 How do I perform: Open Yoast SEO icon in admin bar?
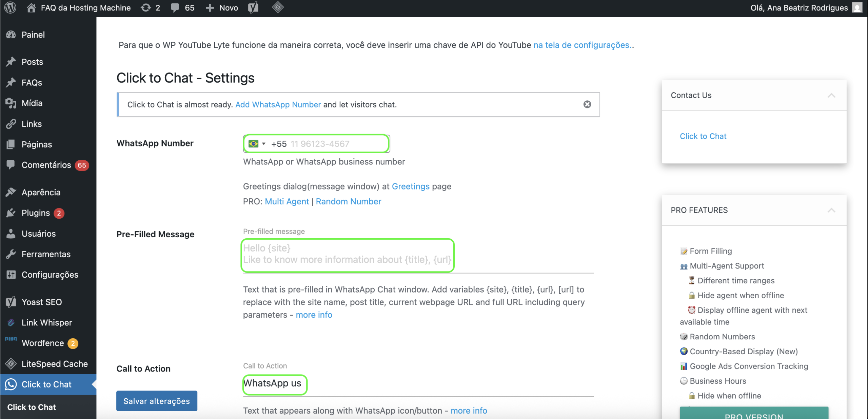[x=253, y=7]
